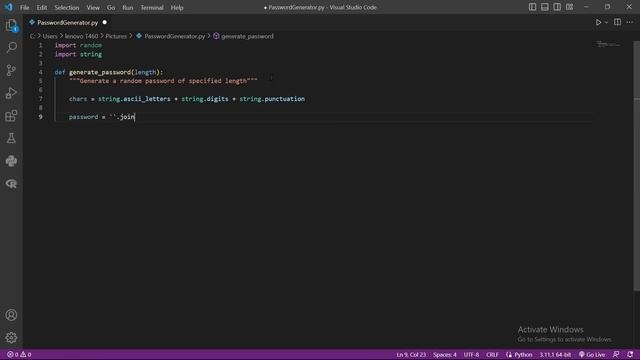
Task: Click the minimap code preview
Action: 607,44
